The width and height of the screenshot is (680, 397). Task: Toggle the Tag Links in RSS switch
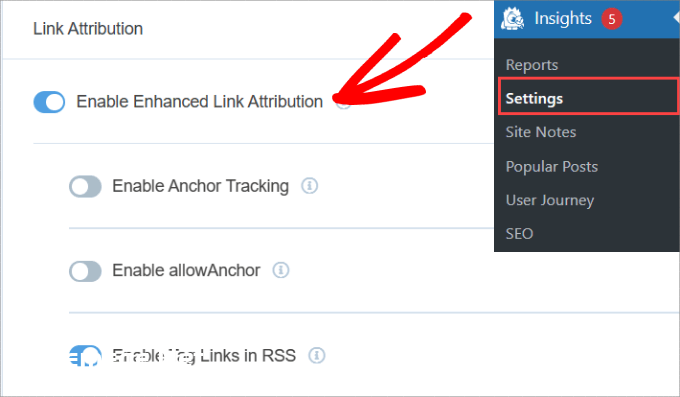pyautogui.click(x=85, y=356)
